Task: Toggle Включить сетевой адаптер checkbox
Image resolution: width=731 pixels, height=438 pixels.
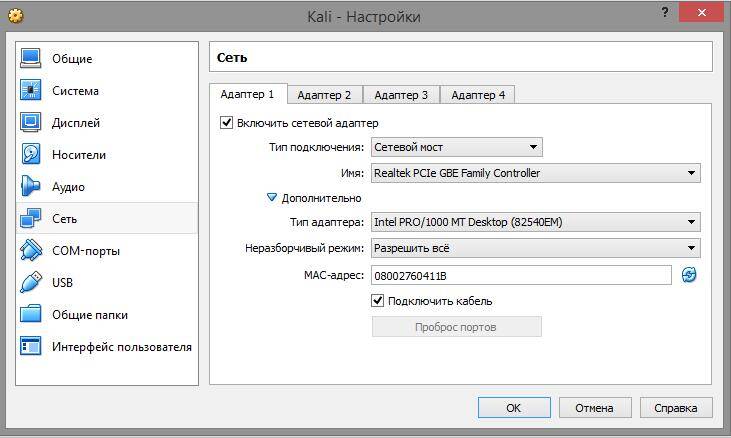Action: click(x=226, y=123)
